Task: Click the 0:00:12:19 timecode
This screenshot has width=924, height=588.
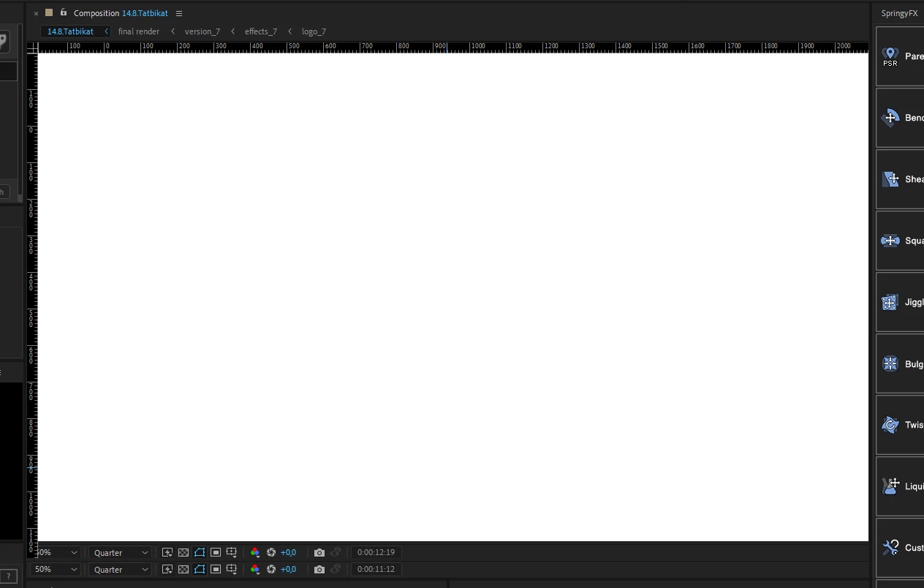Action: click(x=376, y=552)
